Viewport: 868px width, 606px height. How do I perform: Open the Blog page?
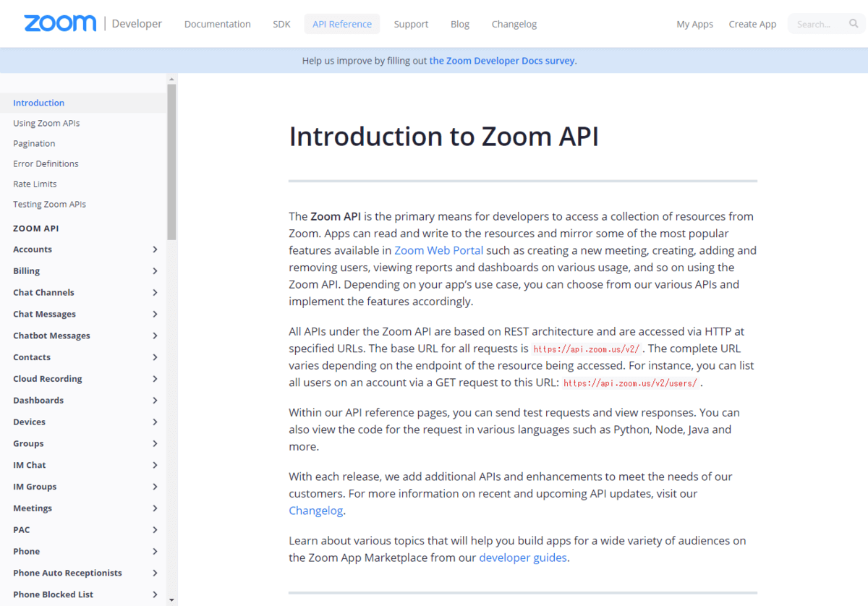click(x=460, y=24)
